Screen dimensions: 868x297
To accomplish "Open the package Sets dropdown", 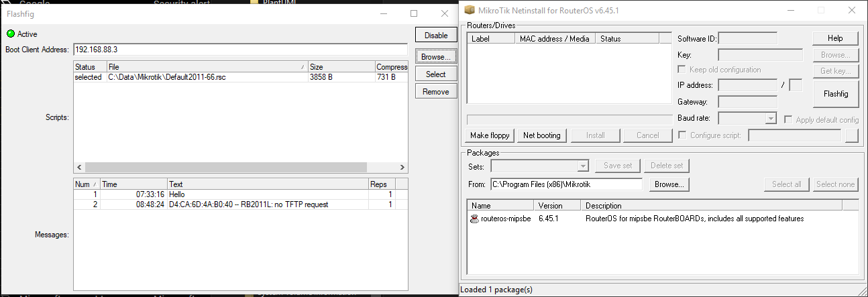I will [582, 166].
